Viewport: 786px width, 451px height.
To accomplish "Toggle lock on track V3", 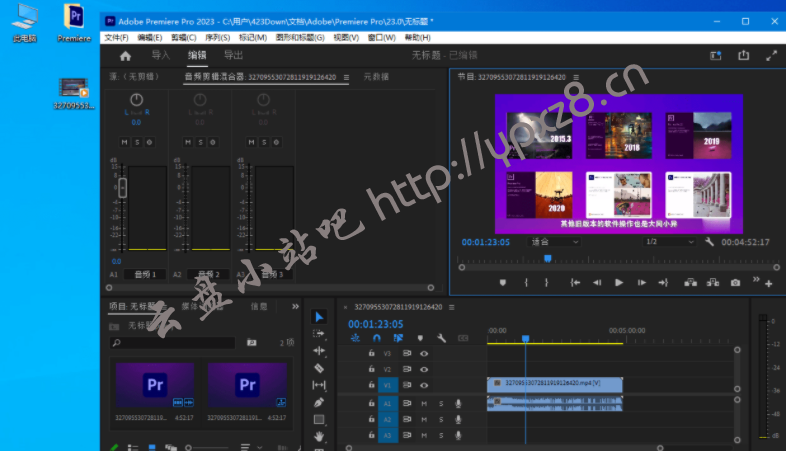I will click(x=371, y=353).
